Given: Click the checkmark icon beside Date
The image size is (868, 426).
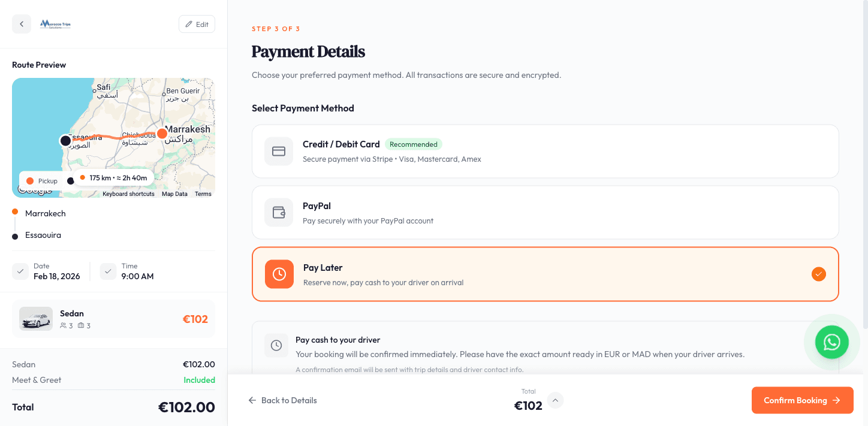Looking at the screenshot, I should [20, 271].
